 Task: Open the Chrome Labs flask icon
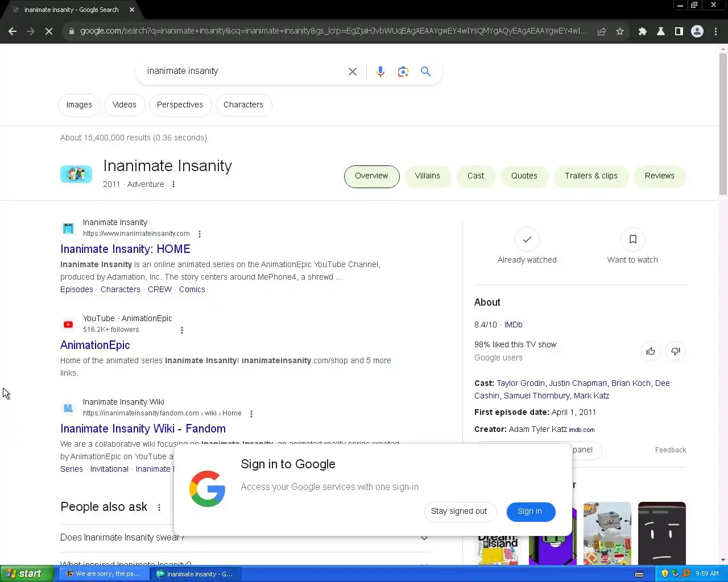click(x=661, y=31)
